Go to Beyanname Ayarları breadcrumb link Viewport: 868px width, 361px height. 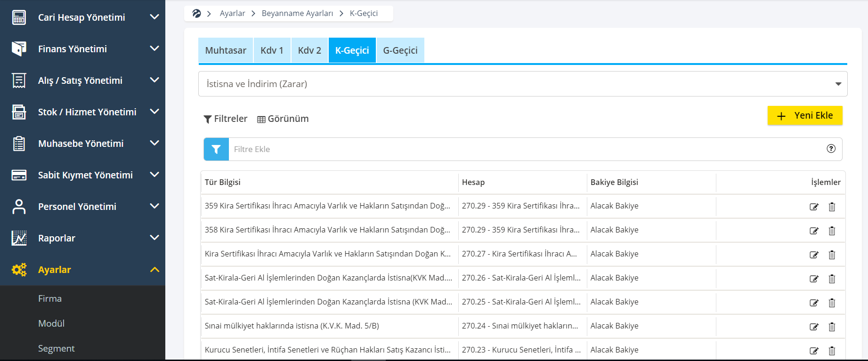[297, 13]
